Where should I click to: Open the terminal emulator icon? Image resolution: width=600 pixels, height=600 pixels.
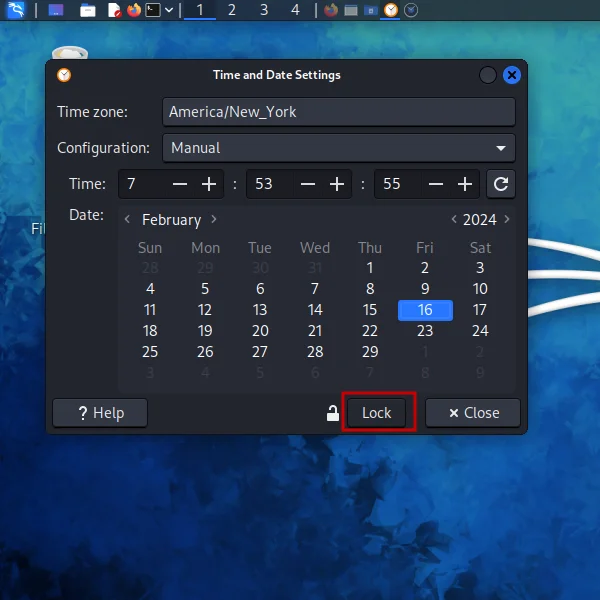153,10
